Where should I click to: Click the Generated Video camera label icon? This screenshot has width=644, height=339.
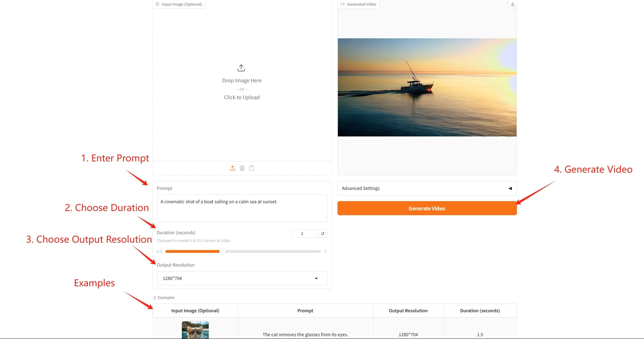point(342,4)
